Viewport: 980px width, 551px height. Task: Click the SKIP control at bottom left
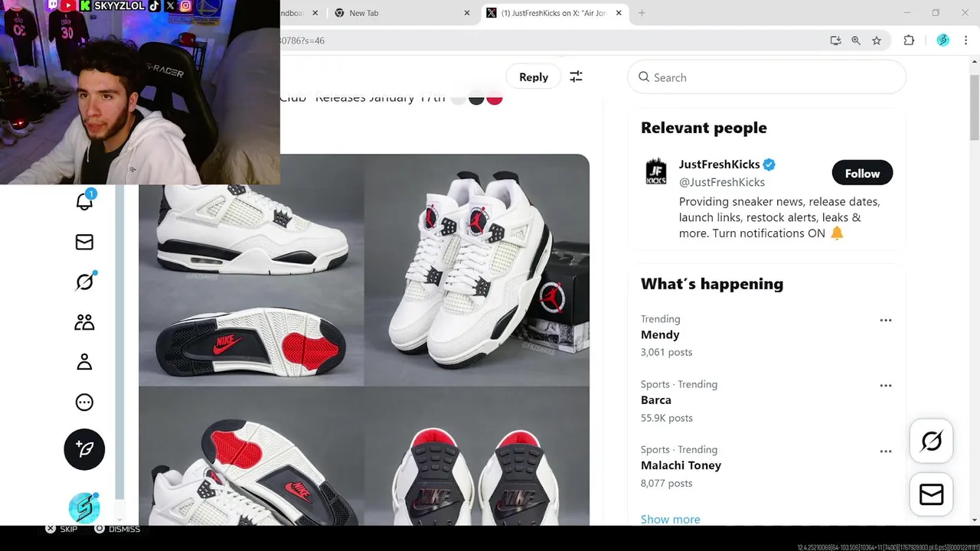coord(61,529)
